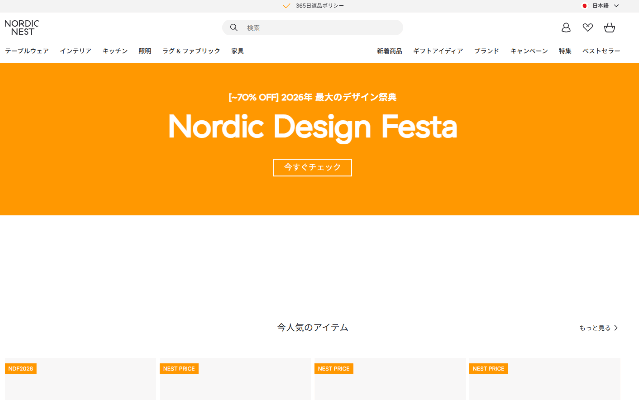Open the ベストセラー link
Image resolution: width=639 pixels, height=400 pixels.
[601, 51]
